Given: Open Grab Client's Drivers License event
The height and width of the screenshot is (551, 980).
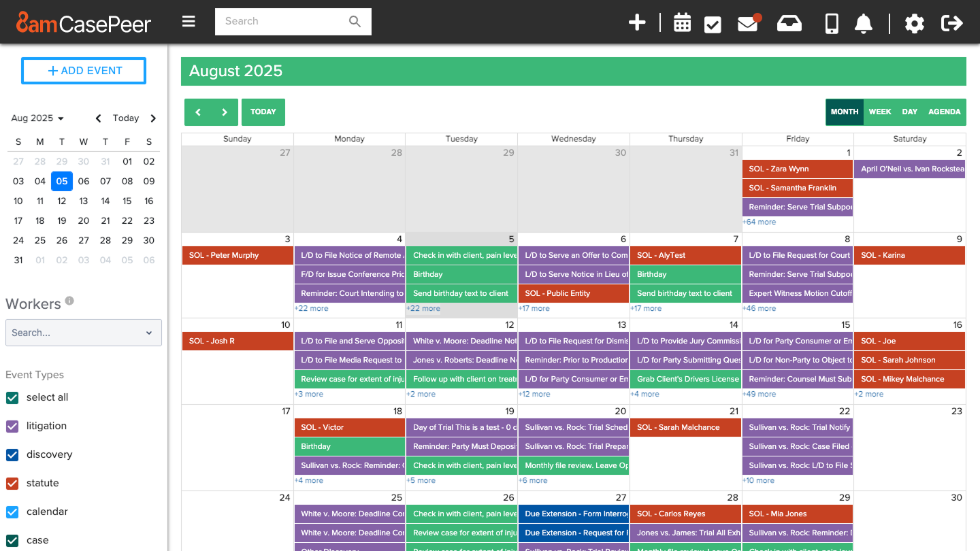Looking at the screenshot, I should (685, 379).
